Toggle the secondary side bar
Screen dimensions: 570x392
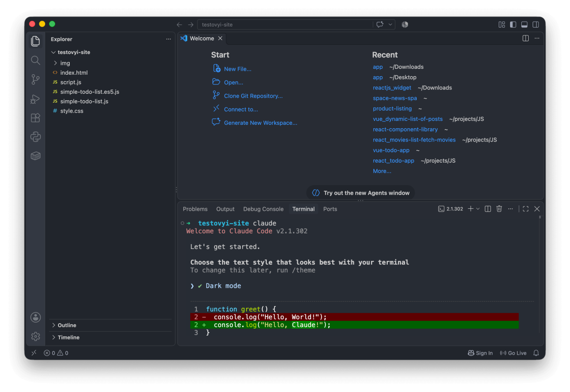coord(536,25)
